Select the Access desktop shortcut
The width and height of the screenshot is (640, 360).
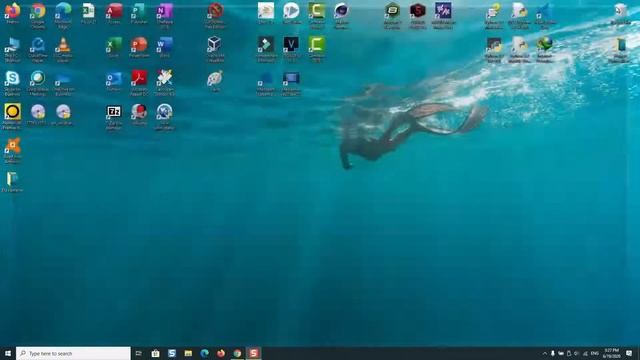coord(114,13)
